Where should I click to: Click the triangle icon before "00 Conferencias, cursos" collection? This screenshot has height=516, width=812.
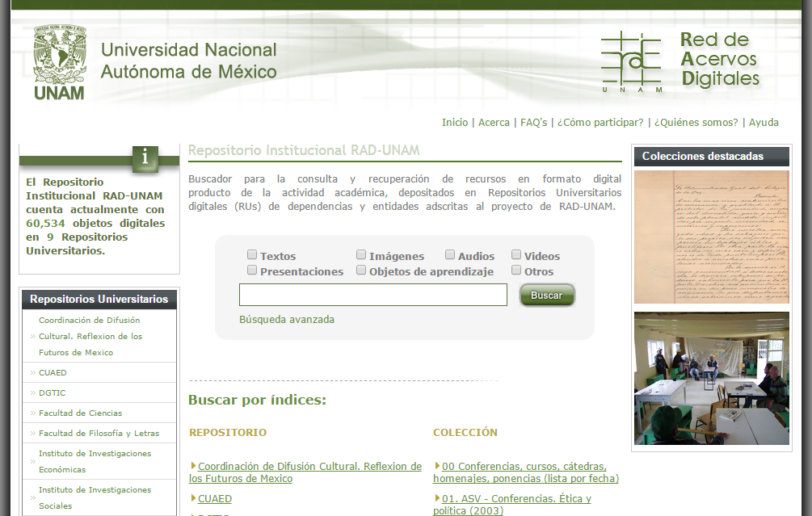click(436, 466)
